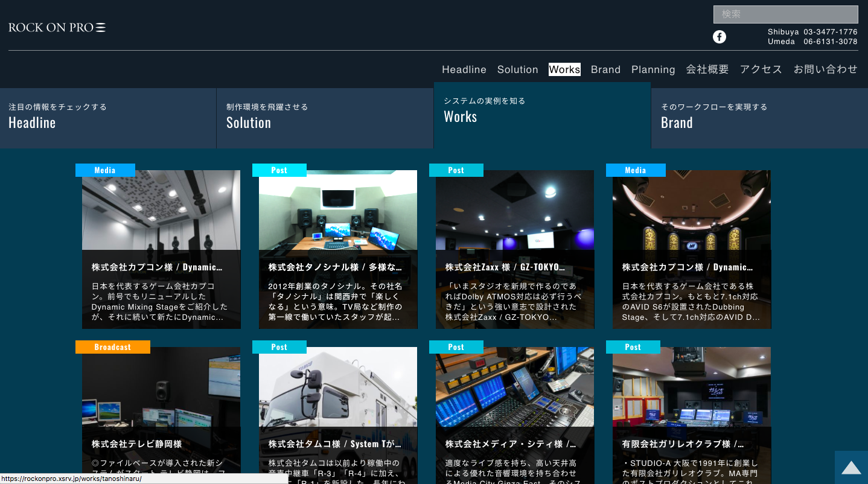868x484 pixels.
Task: Select the large Works banner tab
Action: click(x=542, y=115)
